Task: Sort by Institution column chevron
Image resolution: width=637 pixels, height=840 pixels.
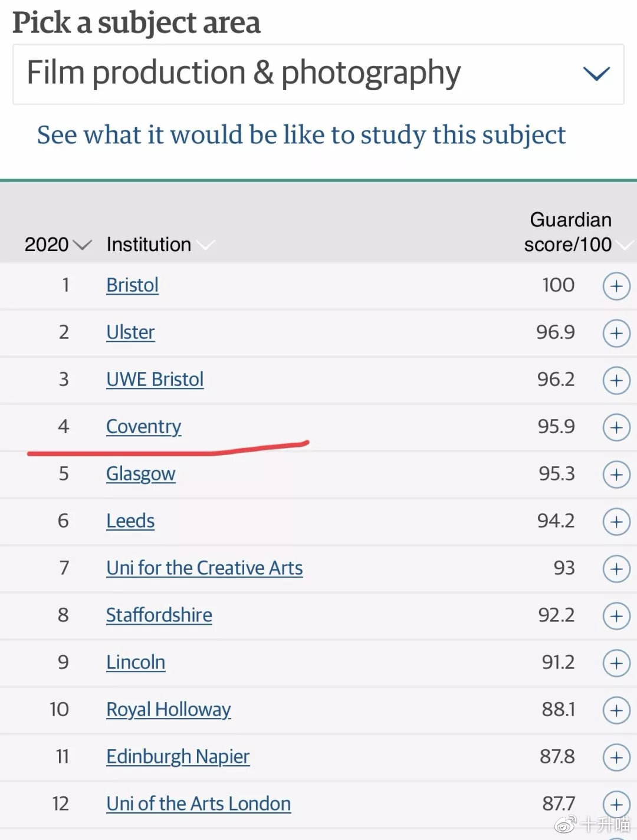Action: tap(205, 245)
